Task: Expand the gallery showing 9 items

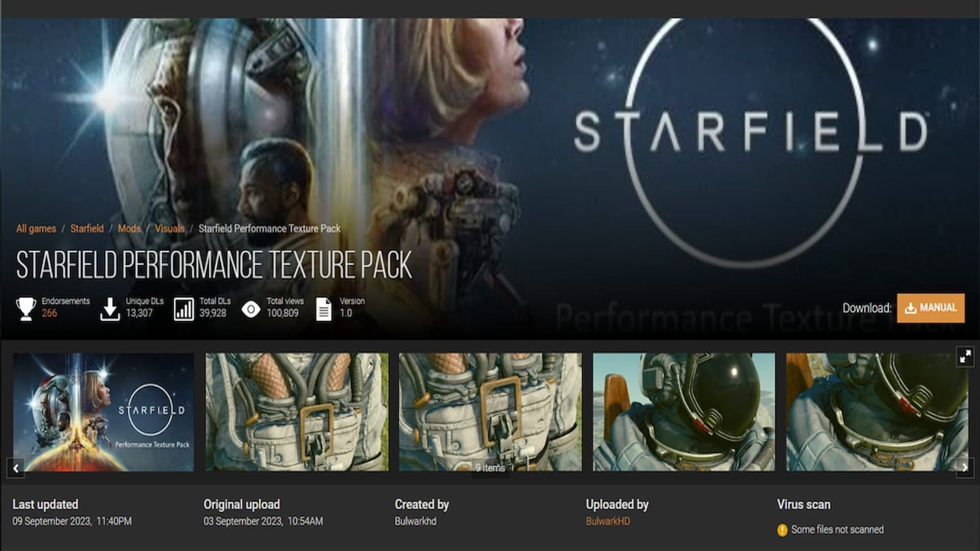Action: coord(489,467)
